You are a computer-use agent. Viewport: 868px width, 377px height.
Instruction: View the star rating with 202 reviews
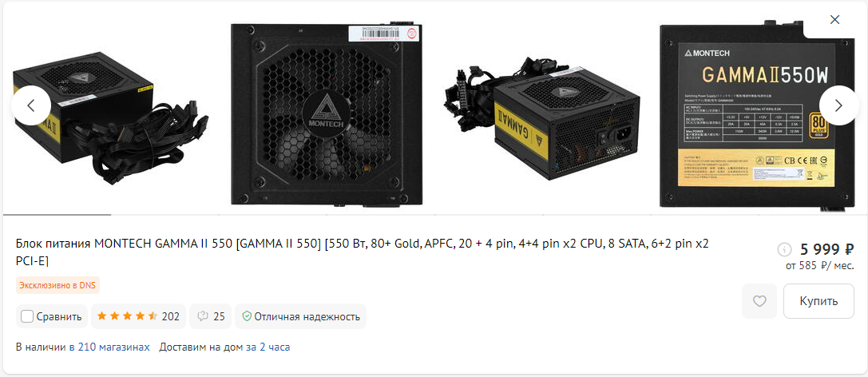[138, 316]
